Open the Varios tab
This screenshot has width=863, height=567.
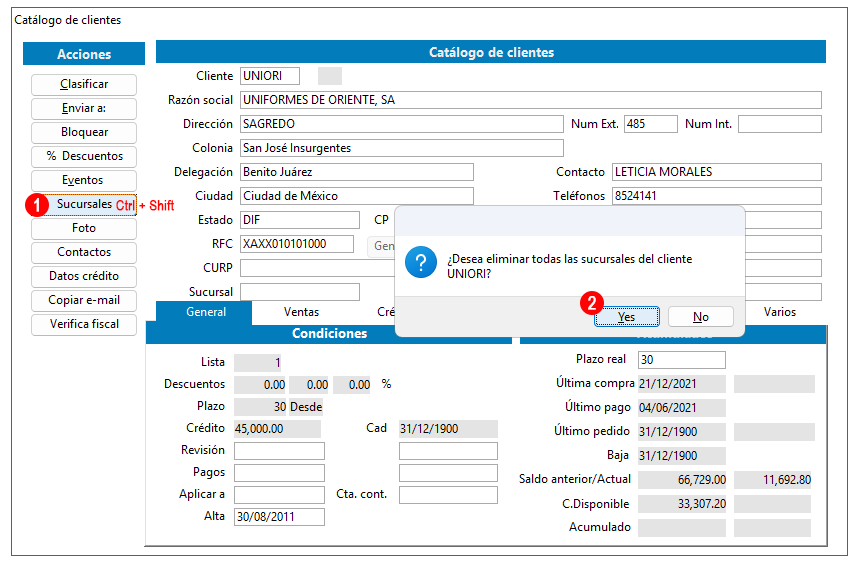(780, 312)
